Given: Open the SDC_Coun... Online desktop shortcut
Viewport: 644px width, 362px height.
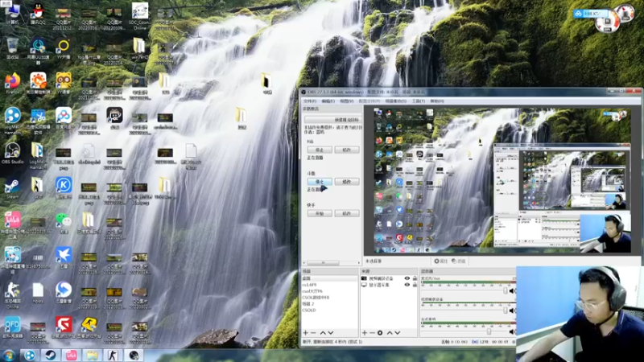Looking at the screenshot, I should (x=140, y=16).
